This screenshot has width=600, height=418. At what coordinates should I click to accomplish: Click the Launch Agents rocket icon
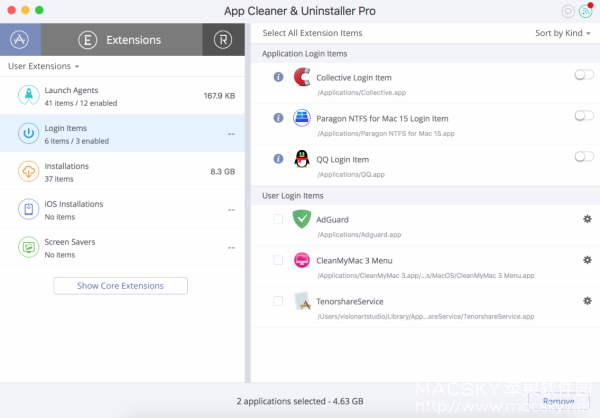coord(29,95)
